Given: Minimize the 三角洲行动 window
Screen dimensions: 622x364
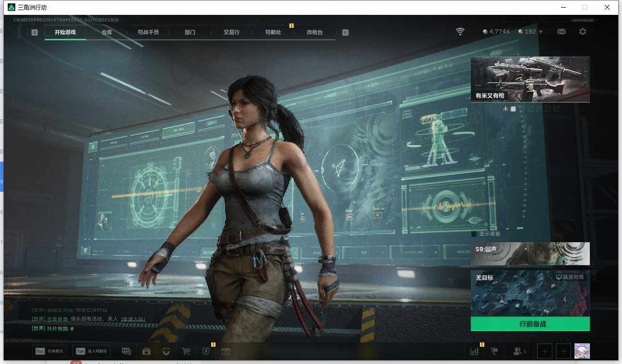Looking at the screenshot, I should pyautogui.click(x=563, y=7).
